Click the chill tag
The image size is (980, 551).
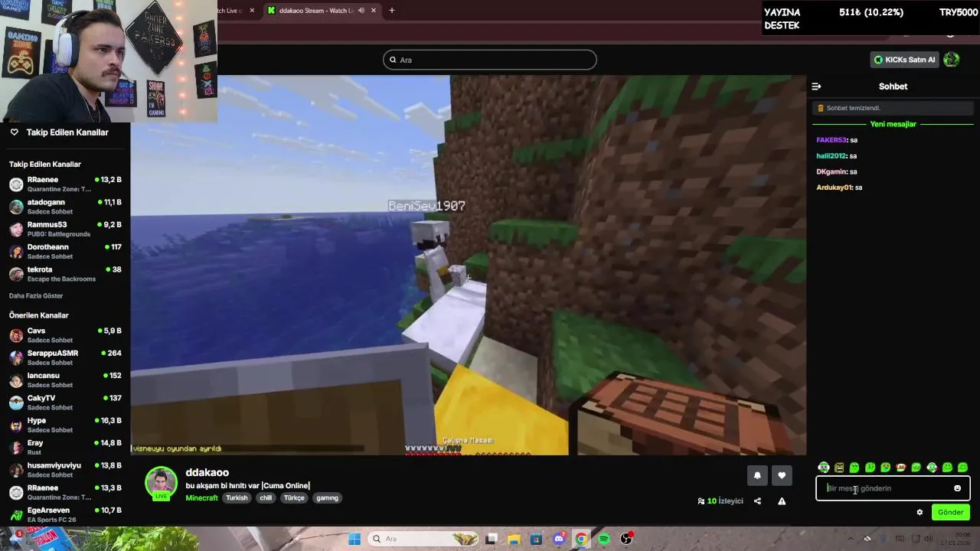(x=266, y=498)
